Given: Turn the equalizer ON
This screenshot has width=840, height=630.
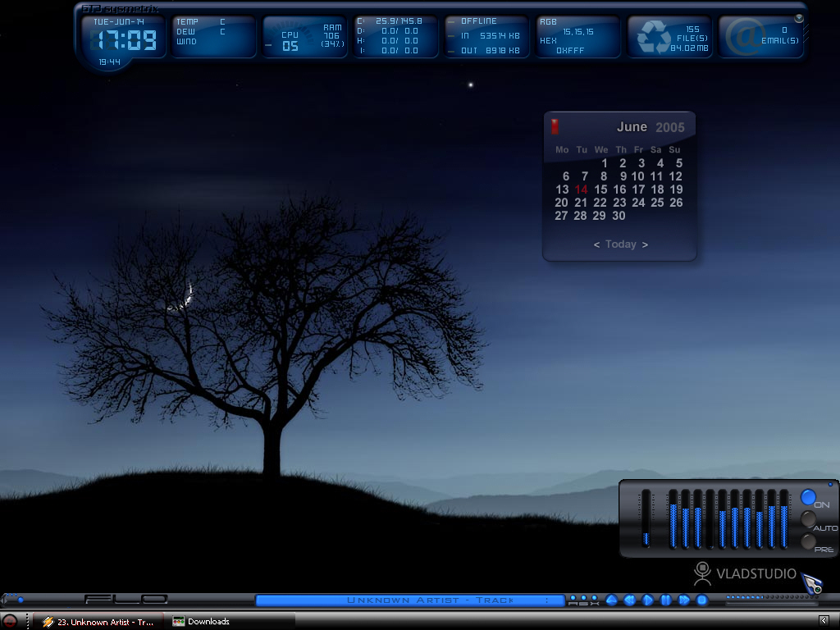Looking at the screenshot, I should 808,497.
